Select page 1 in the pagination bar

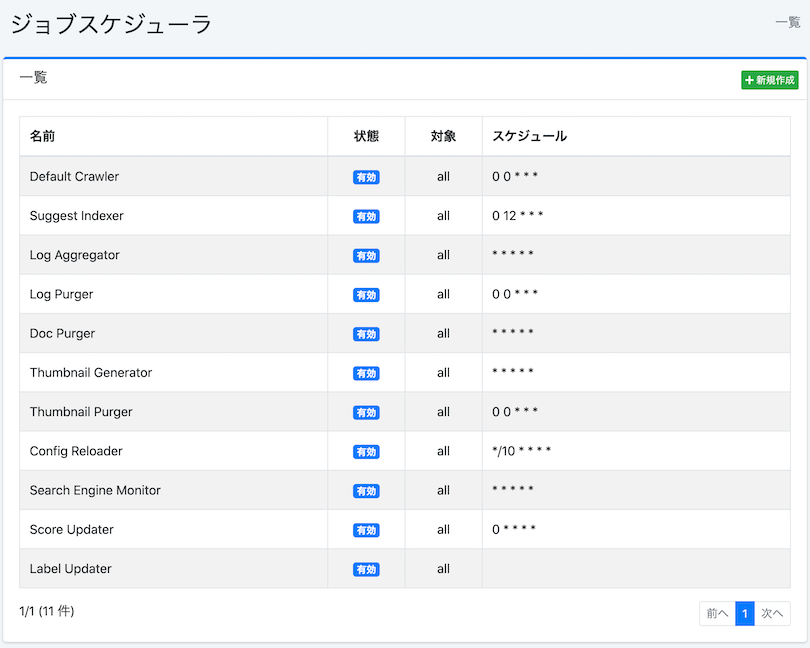coord(745,613)
